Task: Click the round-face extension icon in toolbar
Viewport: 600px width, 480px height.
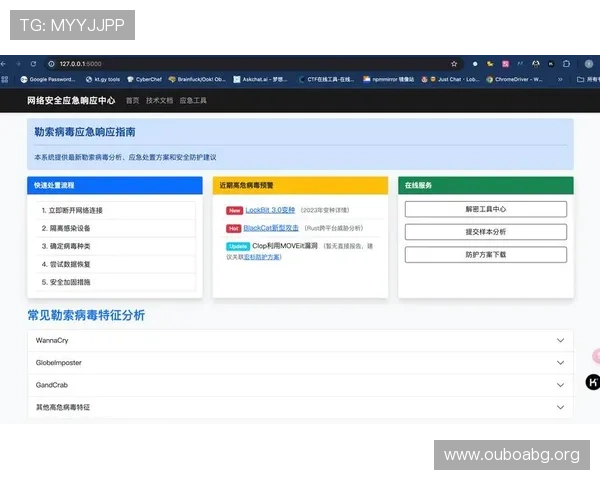Action: (x=536, y=64)
